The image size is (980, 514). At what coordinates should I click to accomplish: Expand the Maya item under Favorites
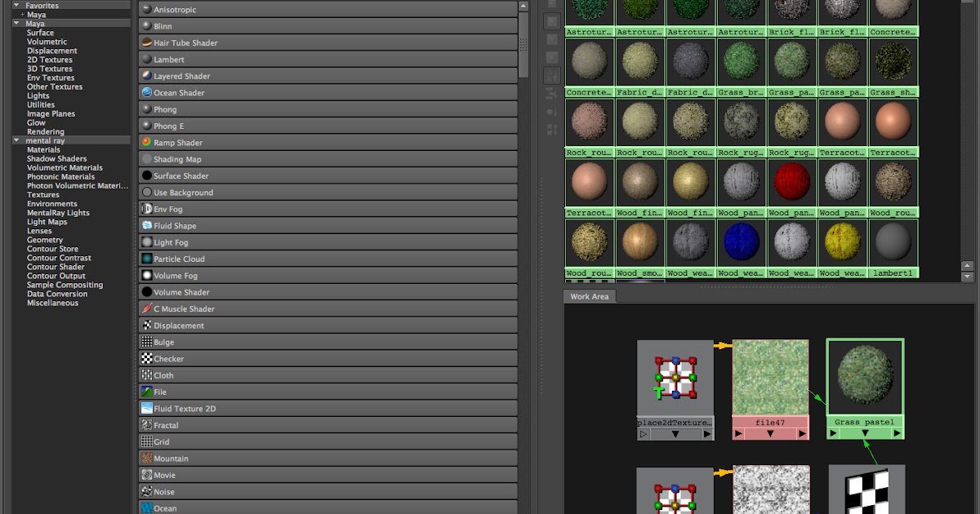coord(23,15)
